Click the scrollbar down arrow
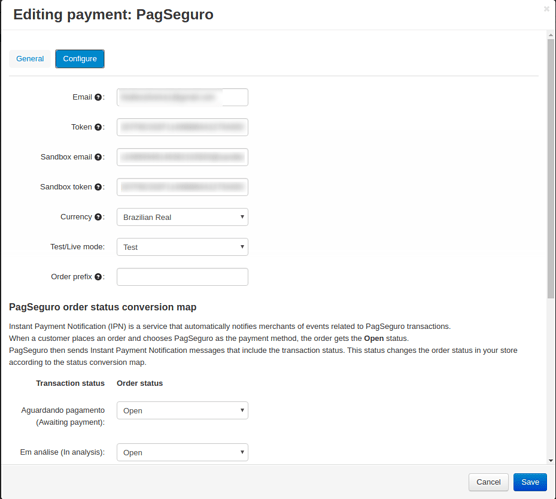 click(x=551, y=460)
